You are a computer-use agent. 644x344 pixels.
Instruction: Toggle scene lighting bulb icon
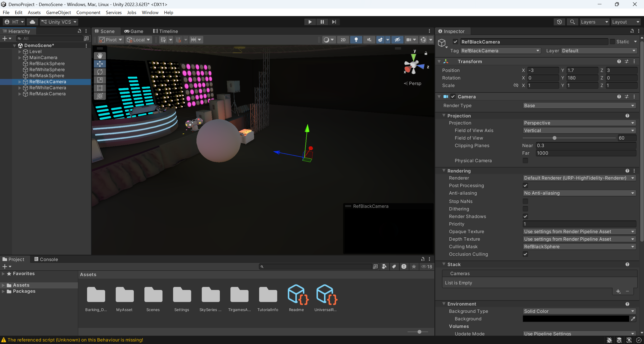click(356, 40)
